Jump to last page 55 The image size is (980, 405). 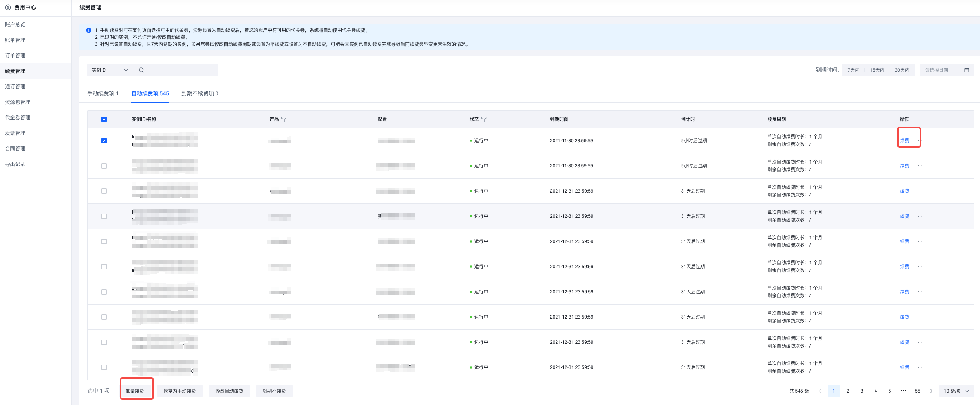[918, 391]
